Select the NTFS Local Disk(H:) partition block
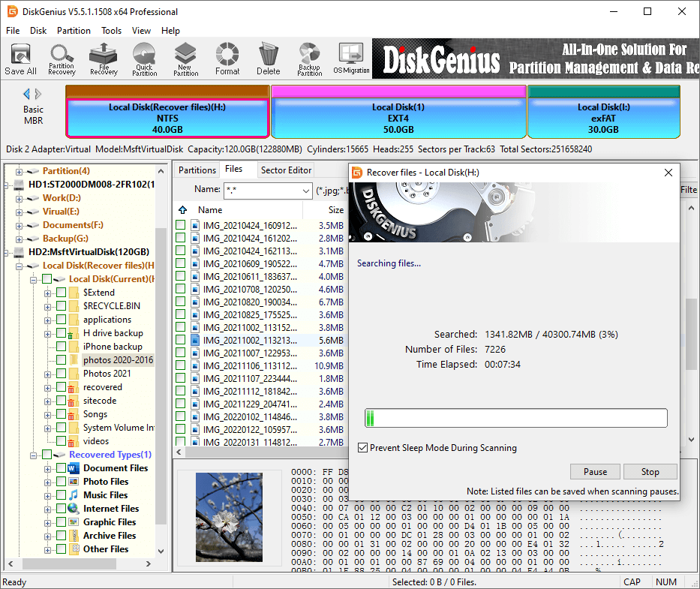 coord(167,112)
